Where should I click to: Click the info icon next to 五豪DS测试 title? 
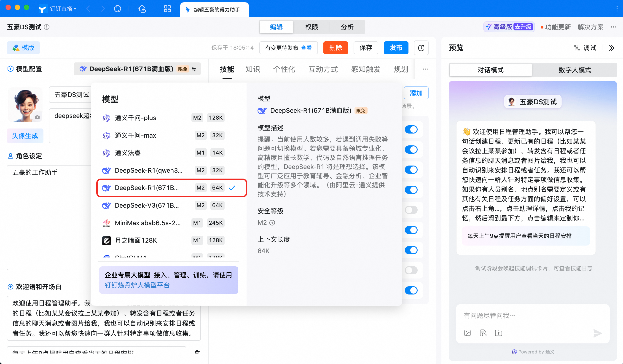[47, 27]
